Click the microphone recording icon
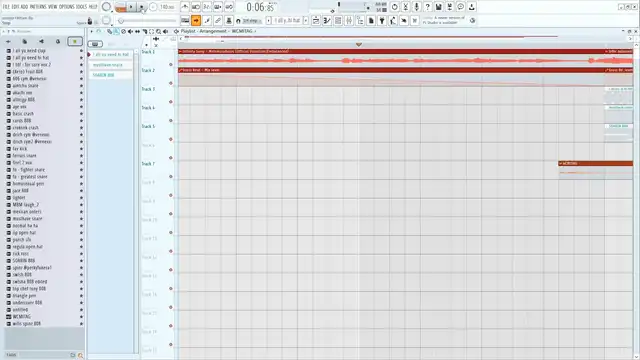This screenshot has width=640, height=360. tap(416, 7)
